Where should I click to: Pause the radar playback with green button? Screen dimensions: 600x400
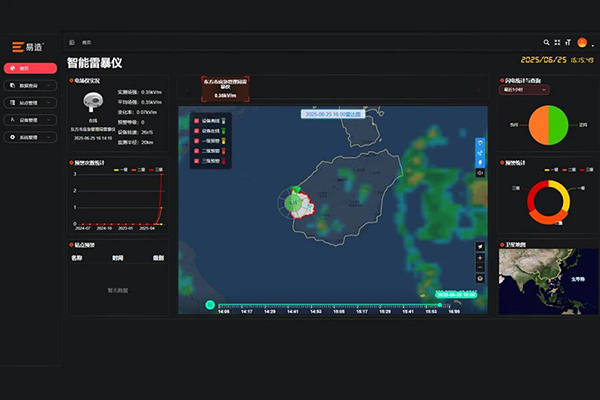(x=210, y=305)
